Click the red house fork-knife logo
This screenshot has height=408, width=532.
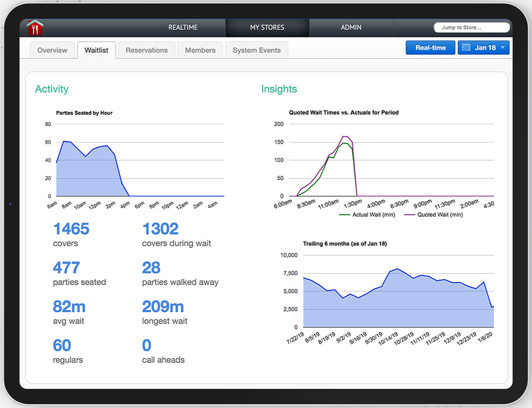[x=35, y=28]
